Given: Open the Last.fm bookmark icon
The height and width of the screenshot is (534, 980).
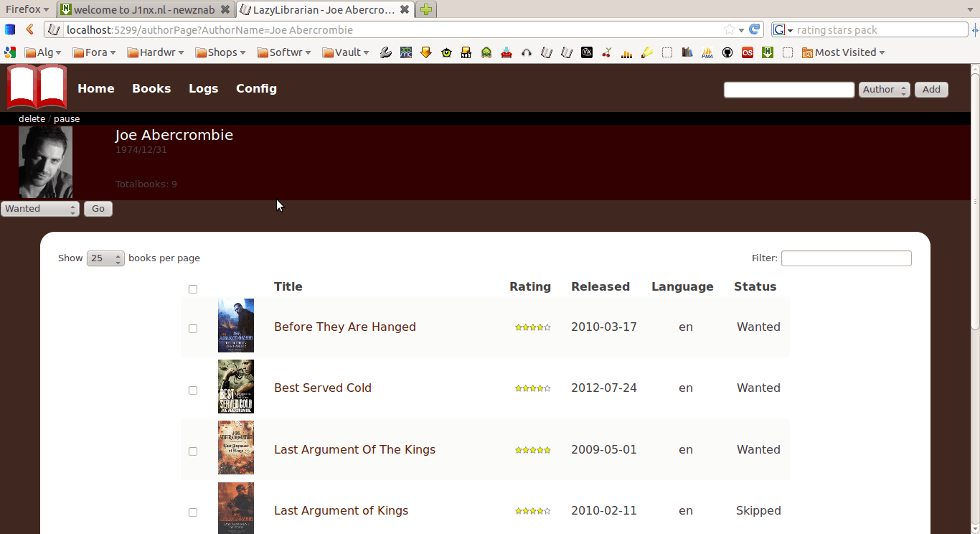Looking at the screenshot, I should click(748, 52).
